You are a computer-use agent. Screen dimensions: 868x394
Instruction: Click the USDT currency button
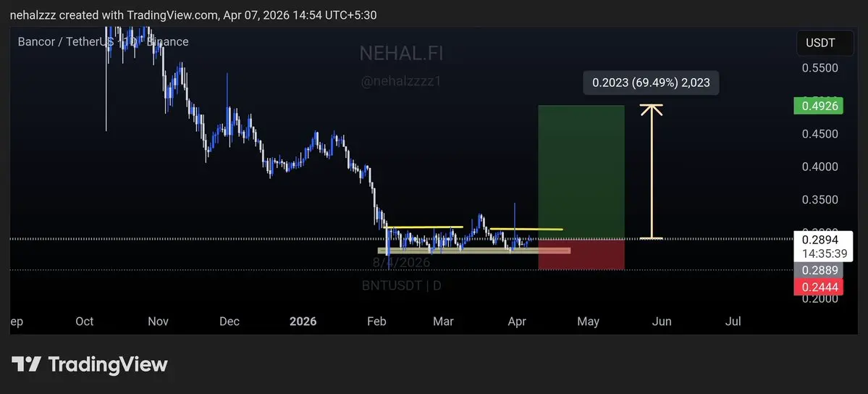point(825,43)
